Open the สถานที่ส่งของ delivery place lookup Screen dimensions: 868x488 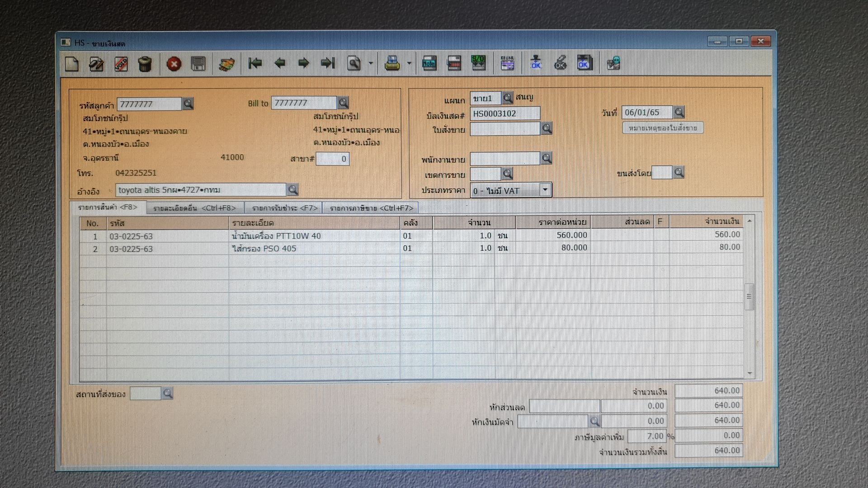tap(168, 394)
